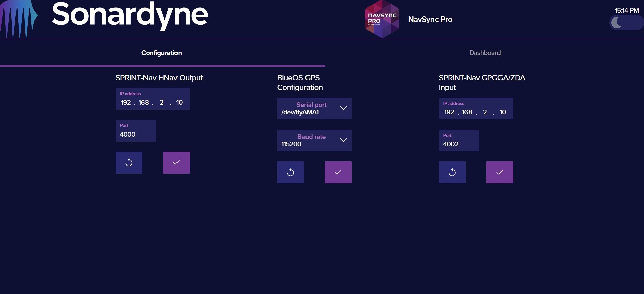Select last octet of HNav Output IP

pos(179,103)
